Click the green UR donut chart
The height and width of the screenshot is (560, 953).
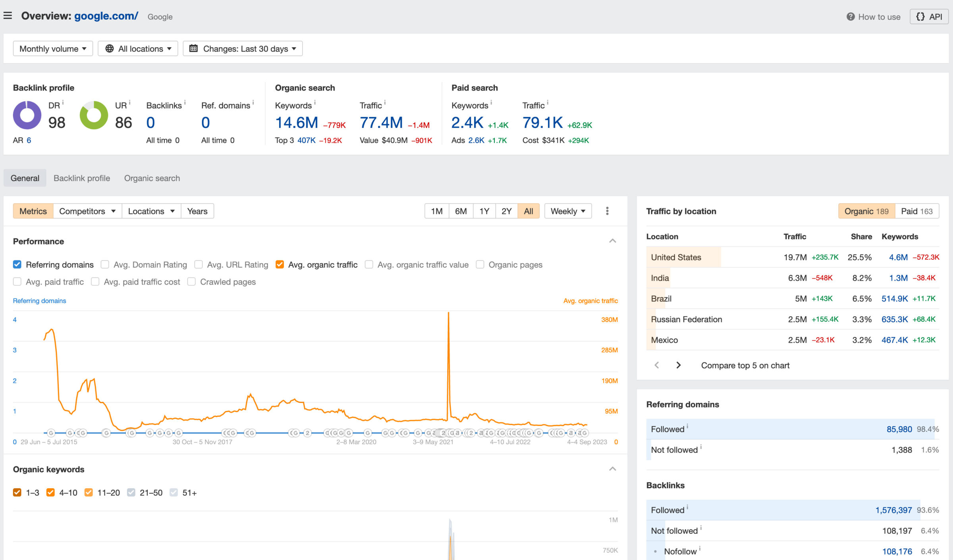(94, 115)
